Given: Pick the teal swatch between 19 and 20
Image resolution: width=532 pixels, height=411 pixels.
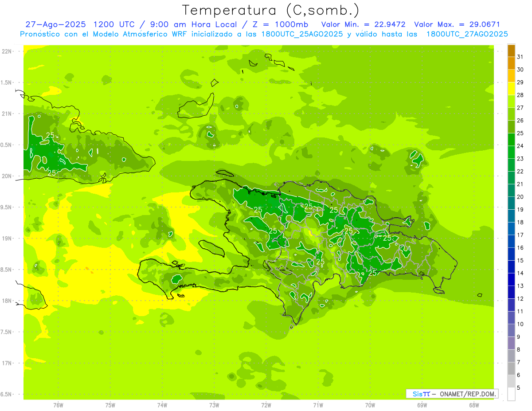Looking at the screenshot, I should (511, 204).
